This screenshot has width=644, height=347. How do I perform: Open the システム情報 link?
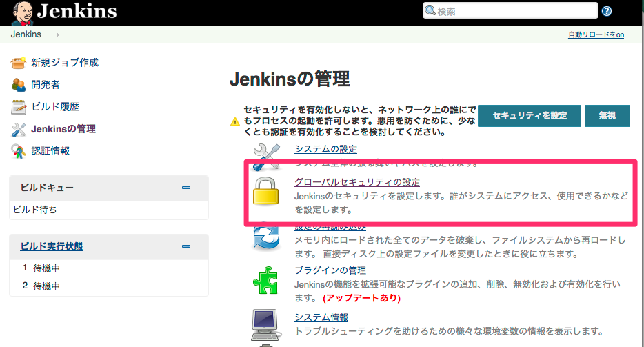point(321,317)
